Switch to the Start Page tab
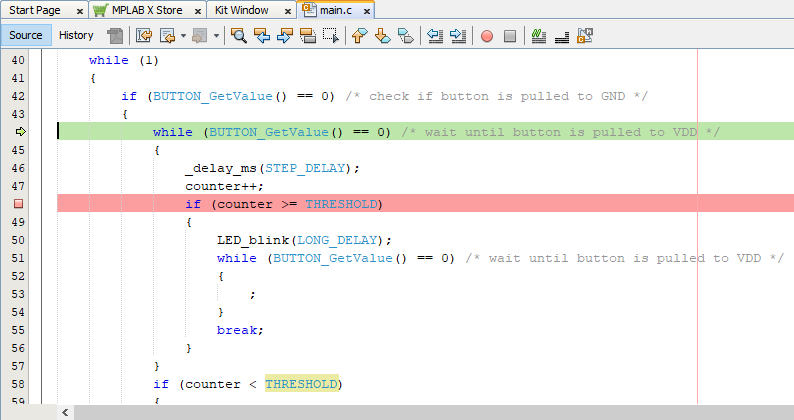 click(x=36, y=10)
